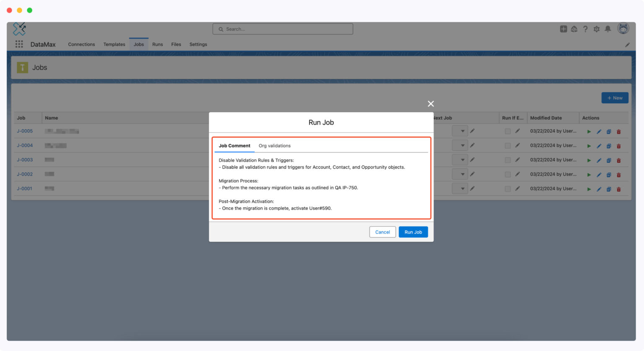The image size is (644, 351).
Task: Open job J-0003 via its link
Action: coord(25,160)
